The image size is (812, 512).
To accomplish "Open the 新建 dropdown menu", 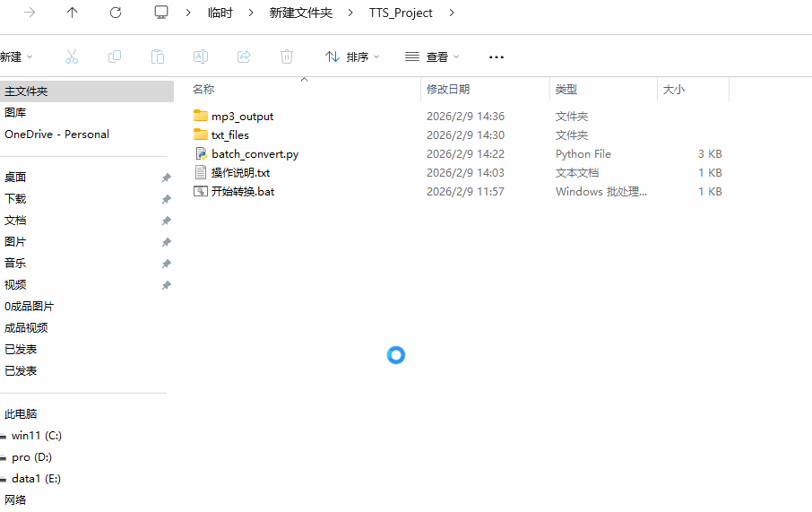I will tap(16, 56).
